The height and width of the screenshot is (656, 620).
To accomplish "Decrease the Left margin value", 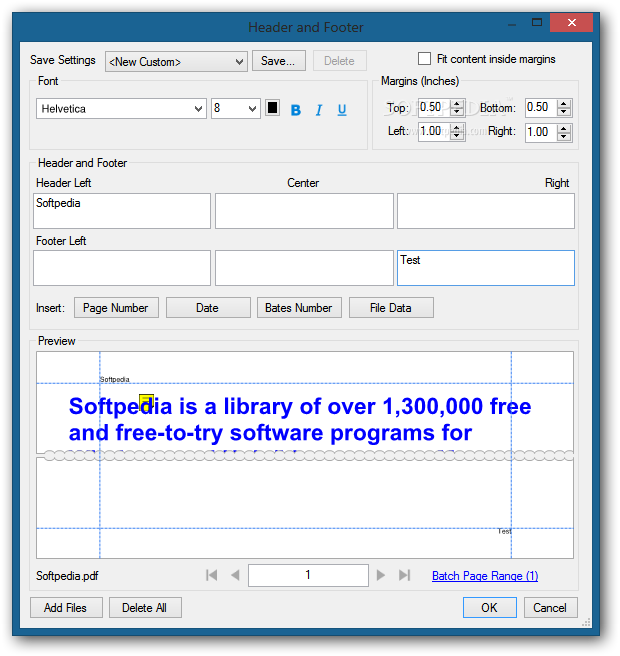I will tap(457, 136).
